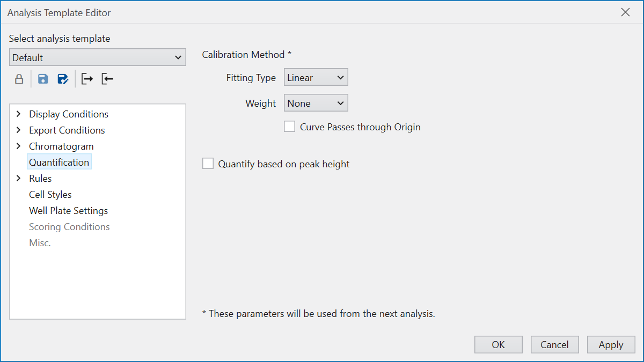Click the Apply button
Screen dimensions: 644x362
pos(611,345)
